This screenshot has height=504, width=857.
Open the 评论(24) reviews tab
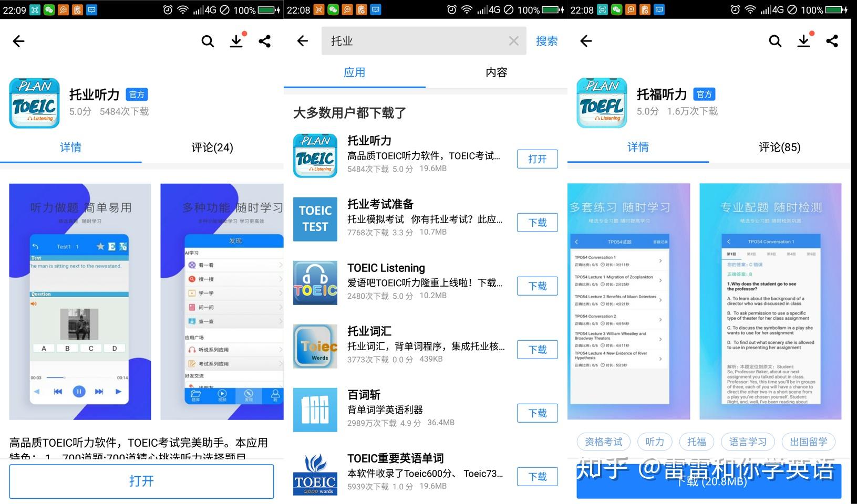[x=212, y=148]
